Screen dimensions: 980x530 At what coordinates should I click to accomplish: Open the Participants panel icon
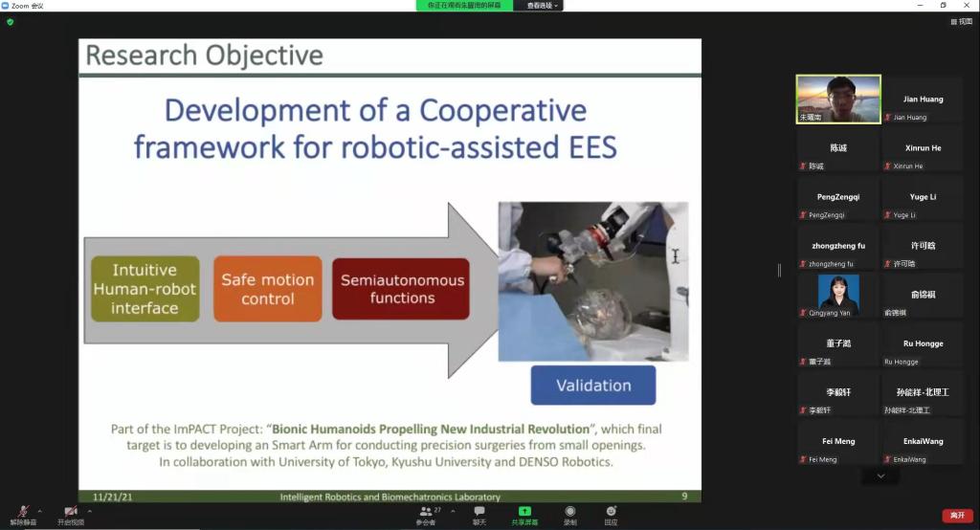(x=426, y=513)
